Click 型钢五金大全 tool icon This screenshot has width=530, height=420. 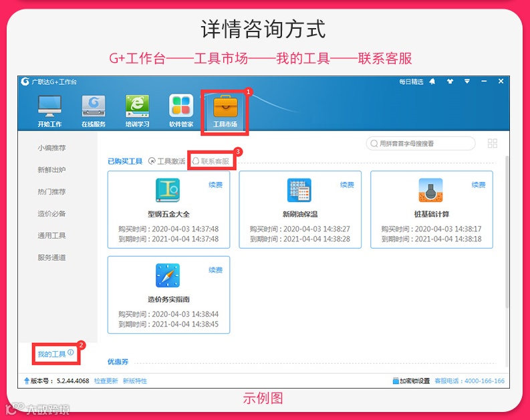pos(168,191)
